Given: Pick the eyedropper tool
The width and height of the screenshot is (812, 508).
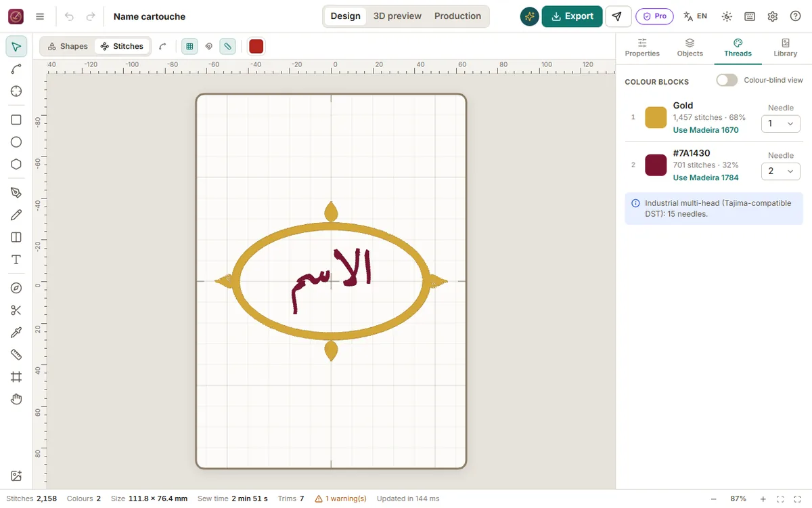Looking at the screenshot, I should pos(16,333).
